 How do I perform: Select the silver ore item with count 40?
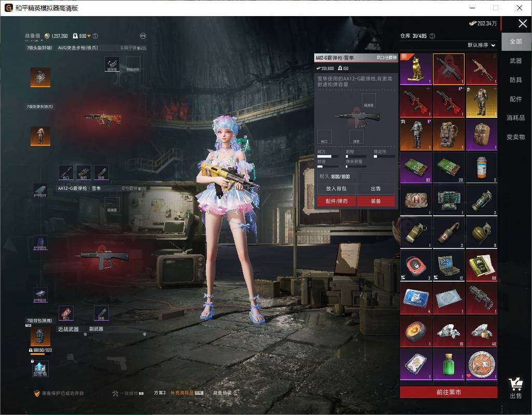point(482,331)
